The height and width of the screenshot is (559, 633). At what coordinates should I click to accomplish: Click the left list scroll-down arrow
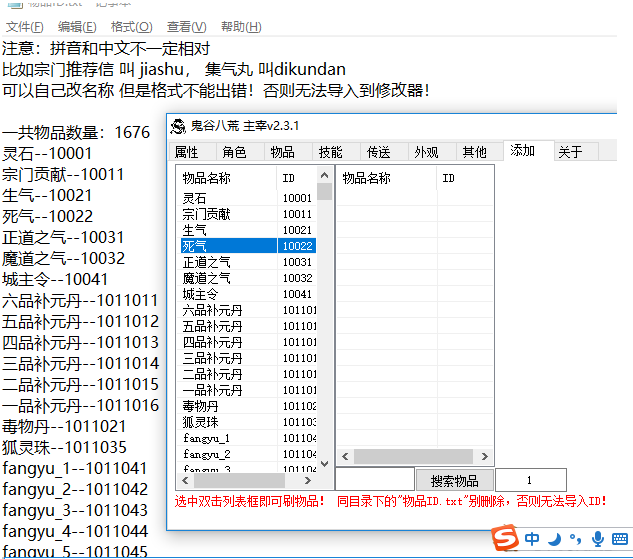324,464
